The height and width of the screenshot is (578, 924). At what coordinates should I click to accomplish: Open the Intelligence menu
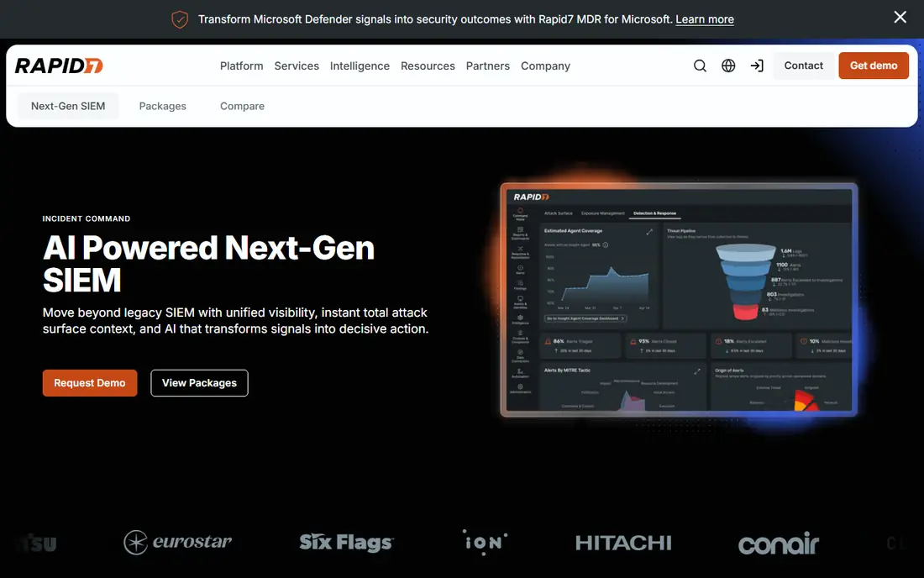pyautogui.click(x=360, y=66)
